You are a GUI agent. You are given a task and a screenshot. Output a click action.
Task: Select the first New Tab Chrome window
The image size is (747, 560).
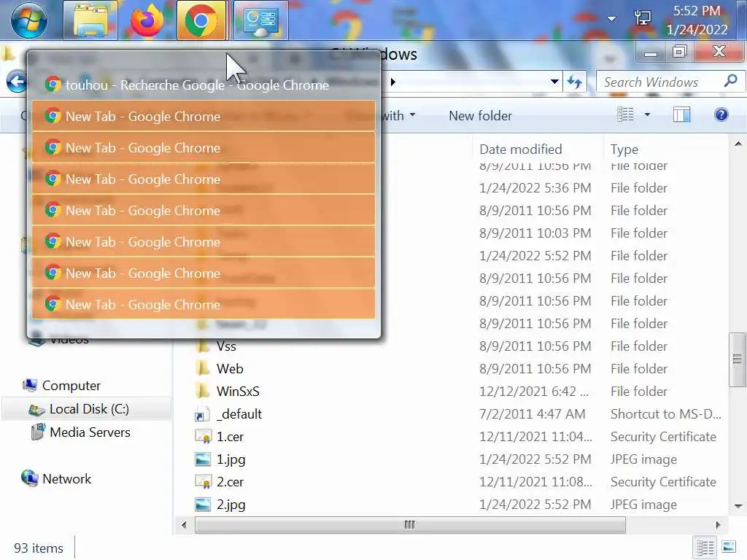click(x=204, y=116)
